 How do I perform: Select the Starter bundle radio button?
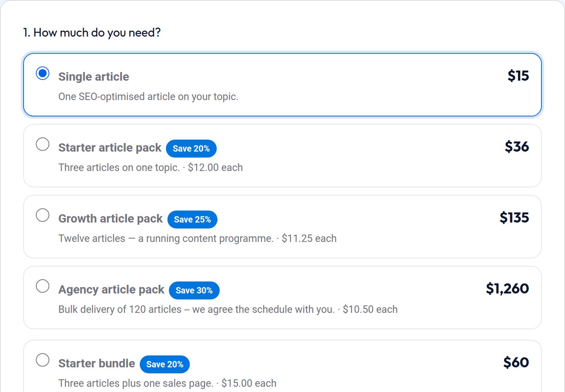tap(42, 360)
